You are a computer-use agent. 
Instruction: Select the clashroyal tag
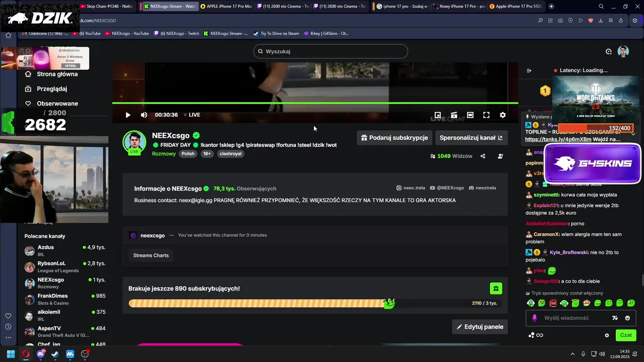[x=230, y=154]
